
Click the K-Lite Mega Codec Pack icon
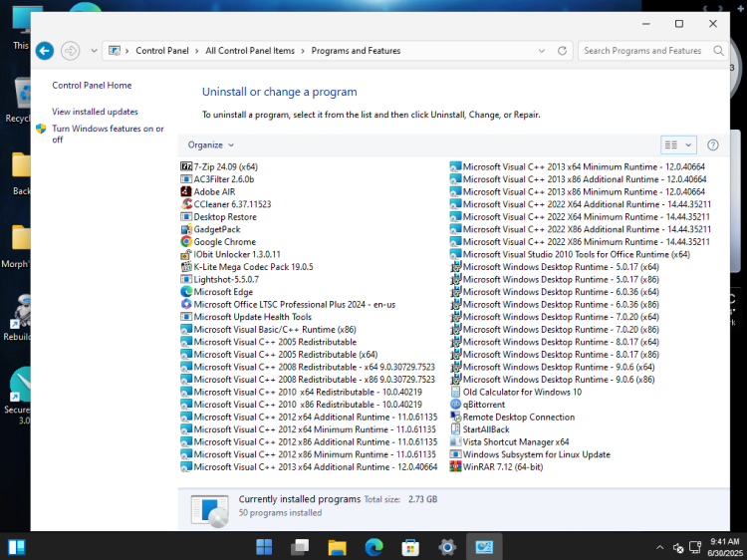click(186, 267)
